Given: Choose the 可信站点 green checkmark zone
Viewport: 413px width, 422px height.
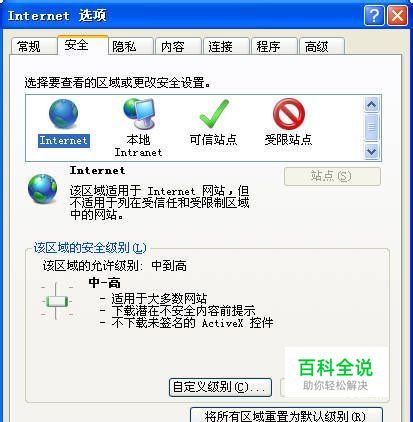Looking at the screenshot, I should [x=214, y=114].
